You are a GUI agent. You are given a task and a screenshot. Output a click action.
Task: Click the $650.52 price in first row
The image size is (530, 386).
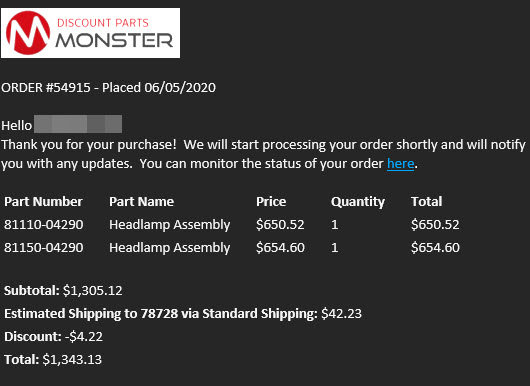pos(280,224)
